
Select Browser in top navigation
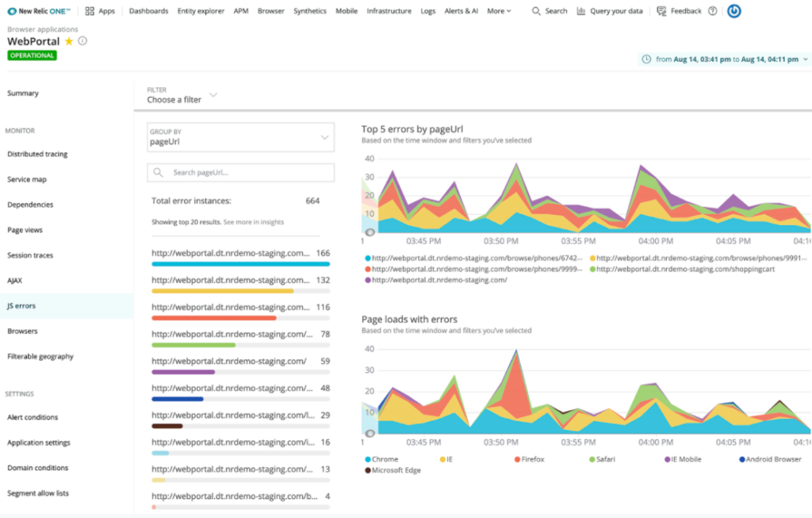pos(271,11)
